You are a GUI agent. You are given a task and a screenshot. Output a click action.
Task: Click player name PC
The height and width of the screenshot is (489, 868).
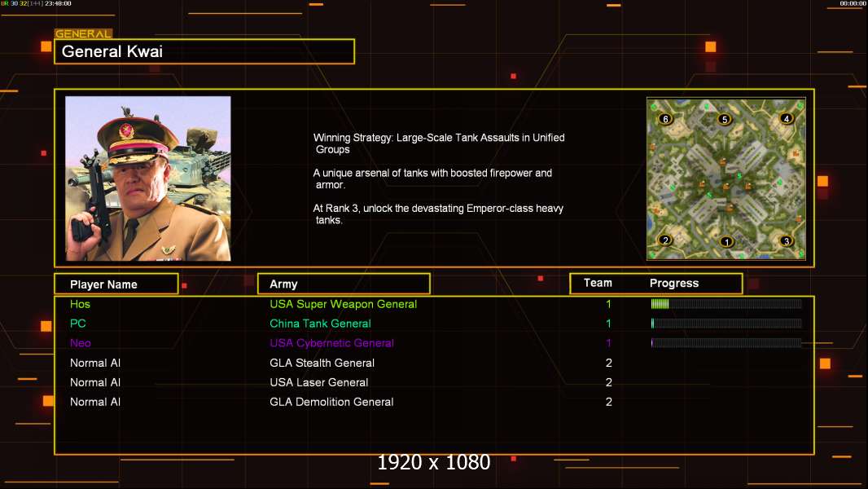click(x=77, y=324)
